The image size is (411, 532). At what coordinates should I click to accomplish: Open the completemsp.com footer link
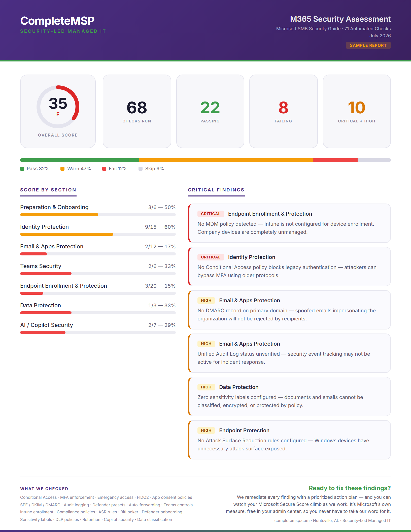[292, 521]
